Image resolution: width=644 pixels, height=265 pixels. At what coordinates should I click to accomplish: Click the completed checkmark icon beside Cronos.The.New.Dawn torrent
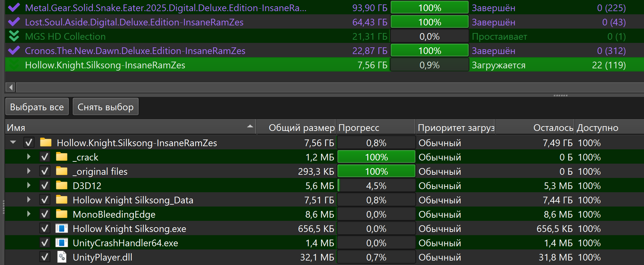14,51
